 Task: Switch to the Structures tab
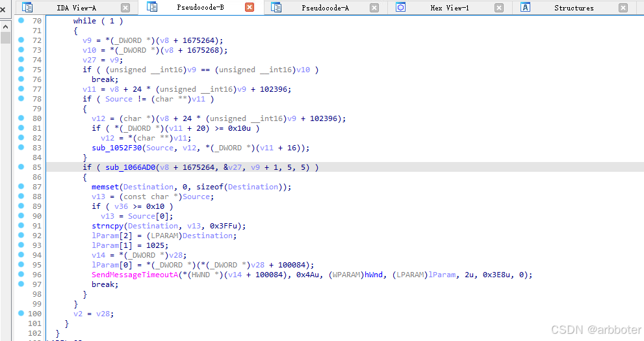[x=574, y=8]
